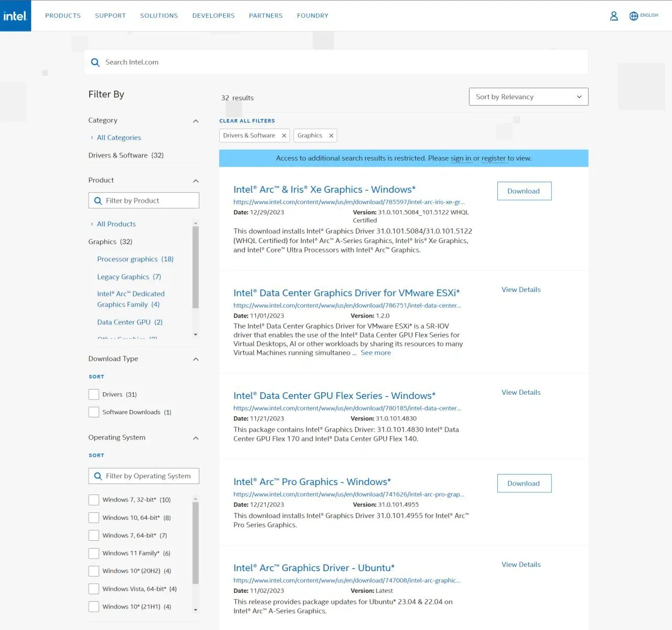Click magnifier icon in Filter by Product box

[98, 201]
